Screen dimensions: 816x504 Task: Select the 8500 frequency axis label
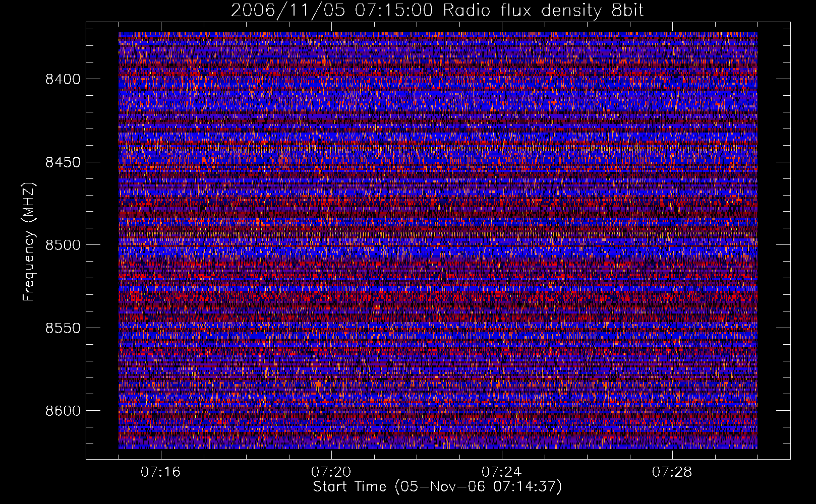[x=63, y=245]
